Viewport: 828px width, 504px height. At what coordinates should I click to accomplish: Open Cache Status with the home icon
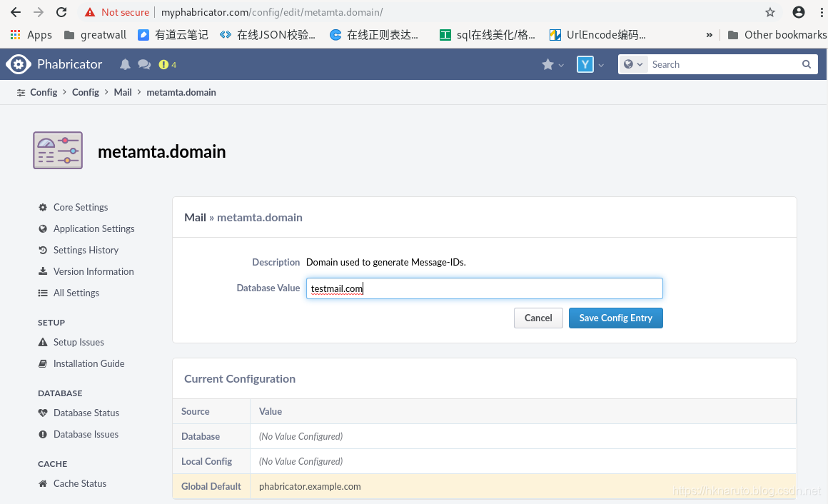coord(42,483)
